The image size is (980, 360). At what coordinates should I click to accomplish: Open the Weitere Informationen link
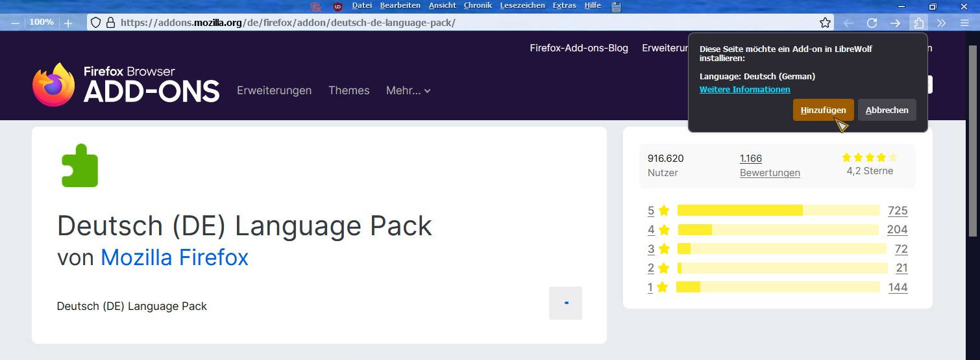pyautogui.click(x=744, y=89)
